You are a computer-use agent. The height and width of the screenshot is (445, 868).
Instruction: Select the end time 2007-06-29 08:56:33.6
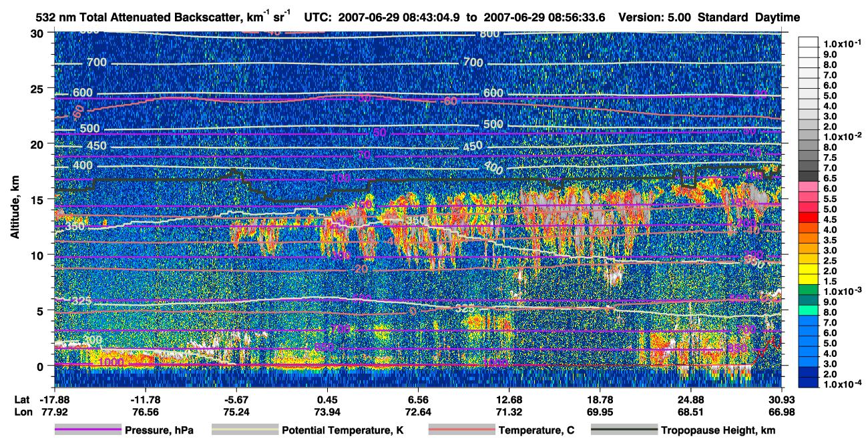tap(544, 17)
